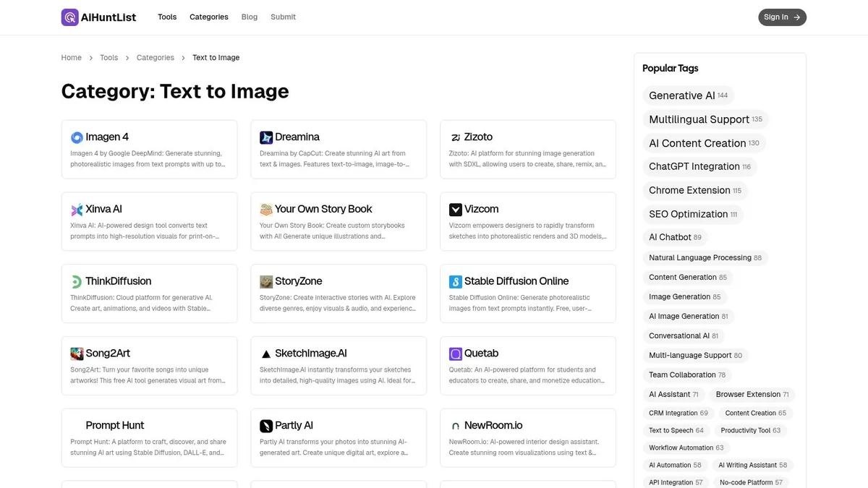Select the Chrome Extension tag
The height and width of the screenshot is (488, 868).
[695, 190]
